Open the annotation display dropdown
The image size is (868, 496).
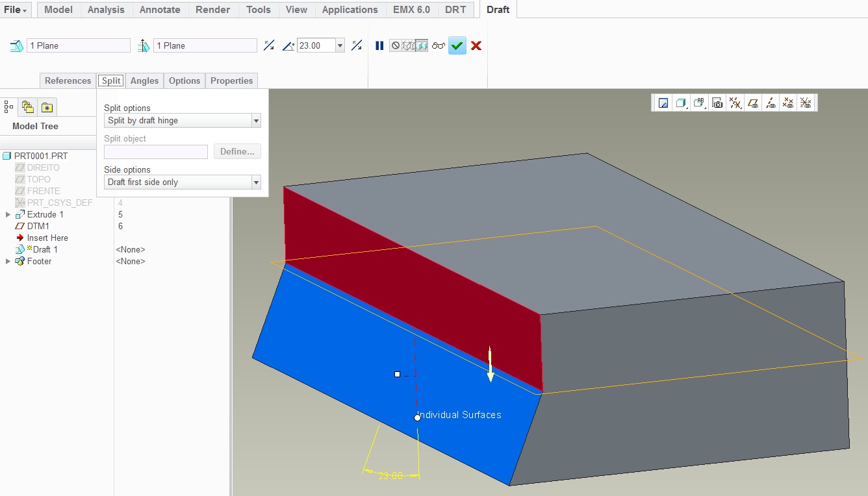700,103
